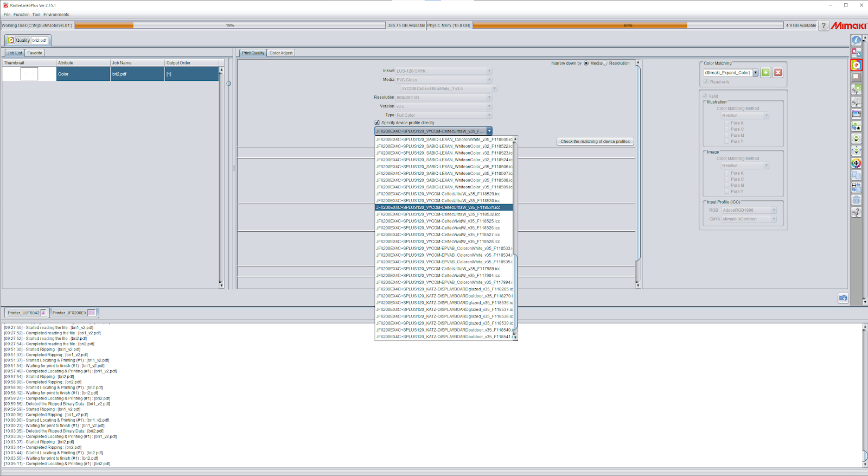Screen dimensions: 868x476
Task: Open the Type Full Color dropdown
Action: 443,115
